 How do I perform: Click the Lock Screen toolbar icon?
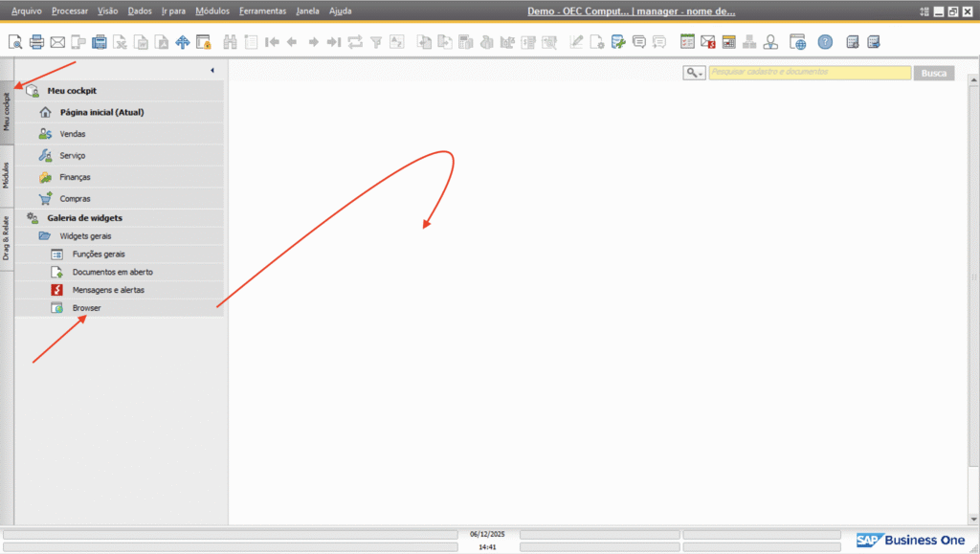[x=203, y=42]
